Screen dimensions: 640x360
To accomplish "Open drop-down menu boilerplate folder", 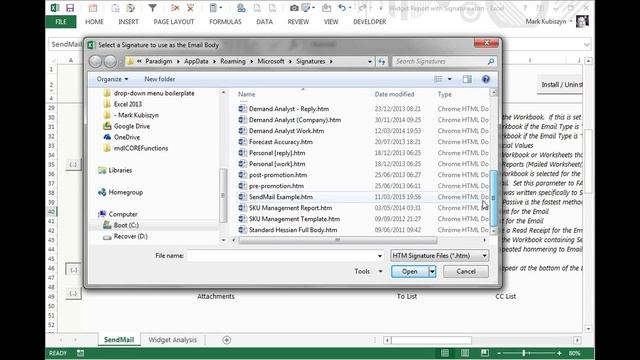I will [154, 93].
